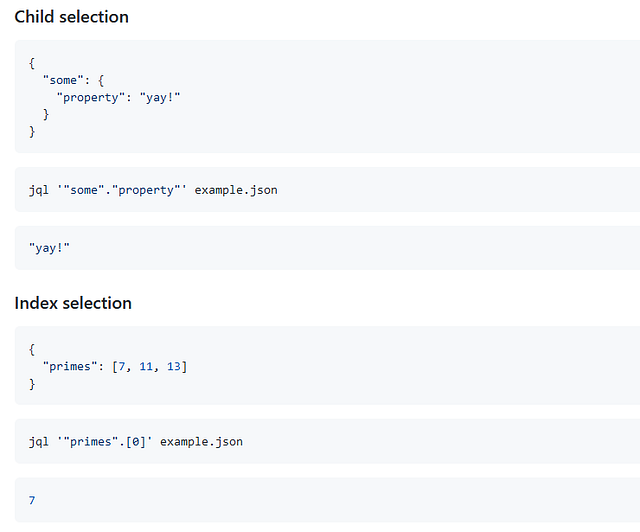Viewport: 640px width, 532px height.
Task: Click the opening brace of the primes JSON block
Action: coord(32,349)
